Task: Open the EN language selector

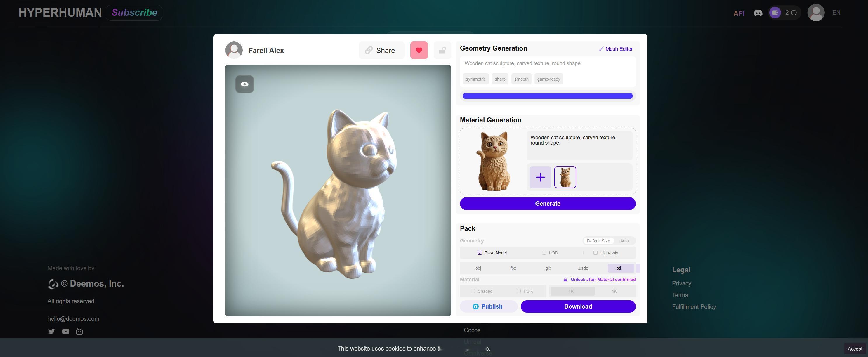Action: tap(836, 13)
